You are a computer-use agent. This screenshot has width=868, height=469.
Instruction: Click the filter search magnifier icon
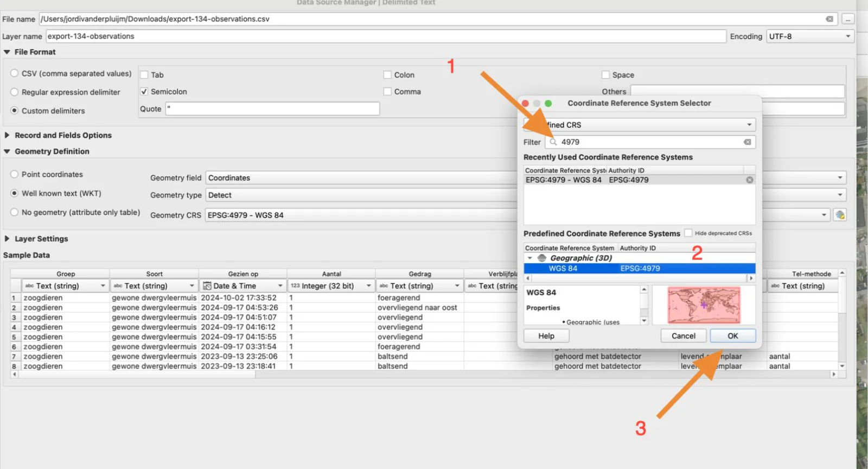tap(553, 142)
